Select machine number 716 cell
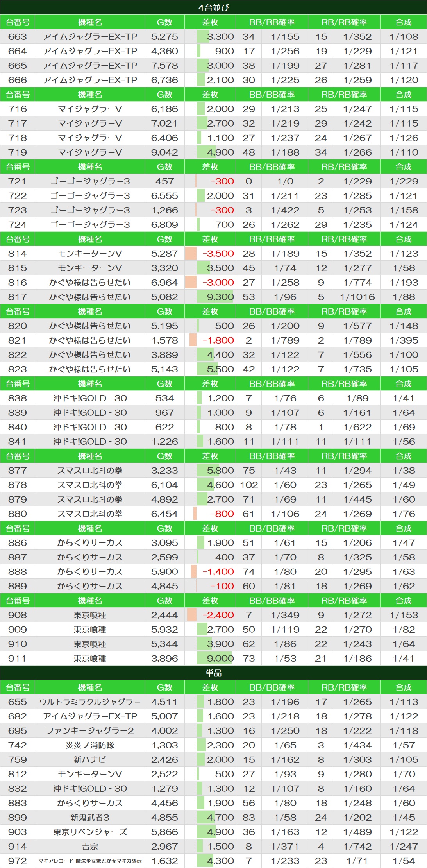427x868 pixels. click(x=18, y=109)
